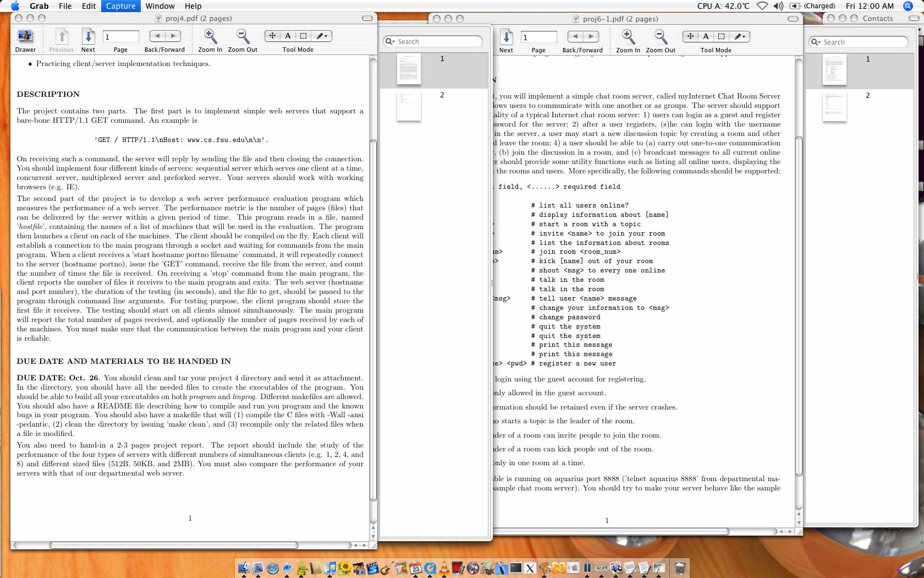Open the volume control in menu bar
The height and width of the screenshot is (578, 924).
(778, 6)
